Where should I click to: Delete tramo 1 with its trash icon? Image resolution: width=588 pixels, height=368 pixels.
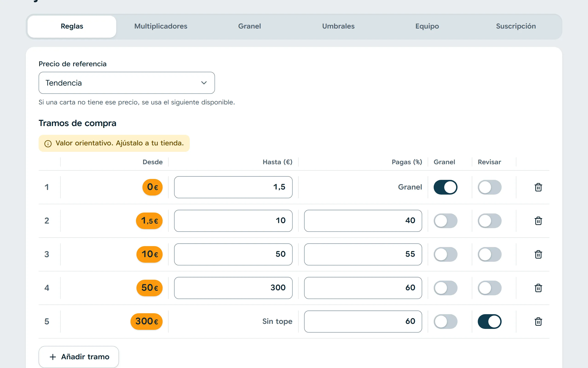pos(538,187)
